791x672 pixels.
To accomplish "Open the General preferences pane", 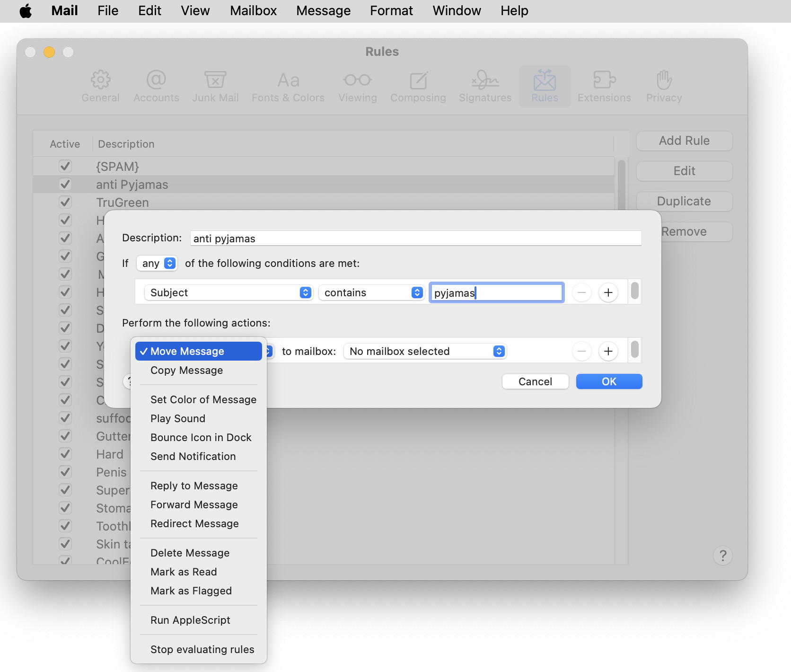I will [x=100, y=87].
